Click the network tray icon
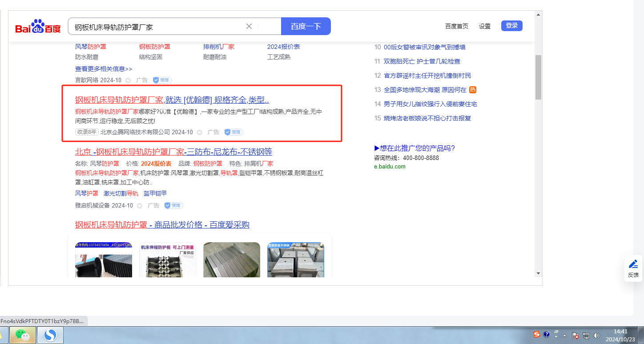Image resolution: width=644 pixels, height=344 pixels. point(586,336)
